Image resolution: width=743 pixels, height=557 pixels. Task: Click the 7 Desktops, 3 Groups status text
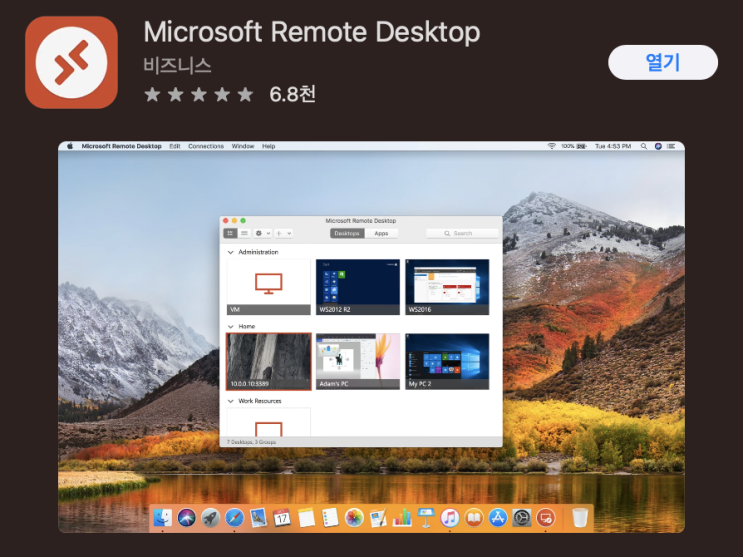[x=251, y=442]
